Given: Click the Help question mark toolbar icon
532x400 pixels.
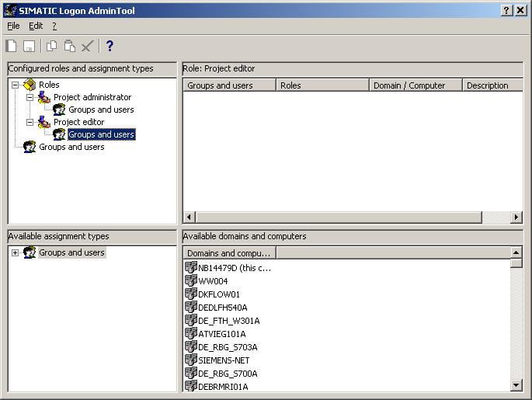Looking at the screenshot, I should coord(110,47).
